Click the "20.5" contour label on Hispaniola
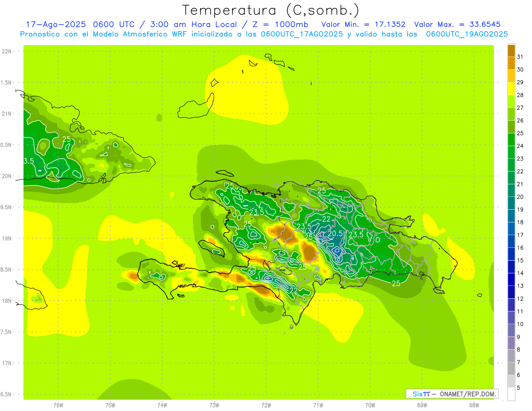The image size is (532, 411). pyautogui.click(x=336, y=234)
